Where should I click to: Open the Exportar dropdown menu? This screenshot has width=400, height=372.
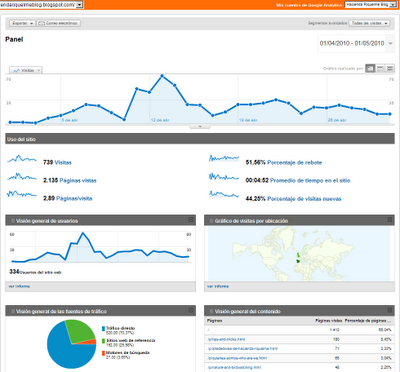22,23
